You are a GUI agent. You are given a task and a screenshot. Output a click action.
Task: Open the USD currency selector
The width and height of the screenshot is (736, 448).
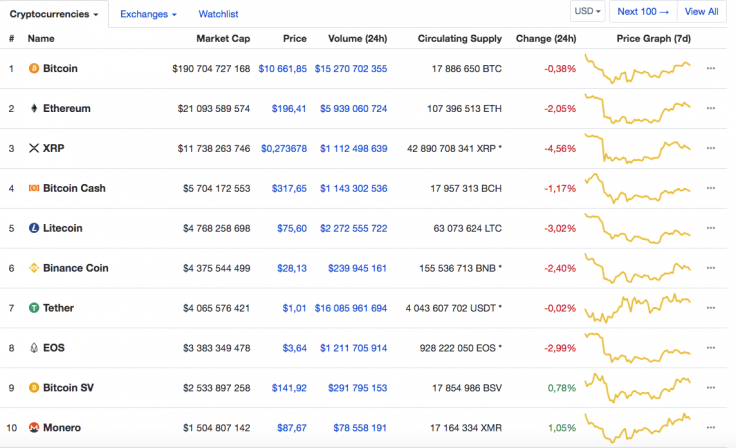(x=588, y=11)
